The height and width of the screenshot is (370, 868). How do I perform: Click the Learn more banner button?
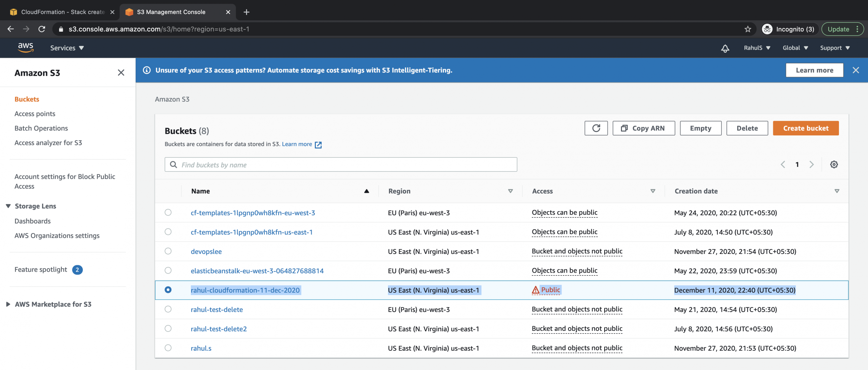click(815, 70)
